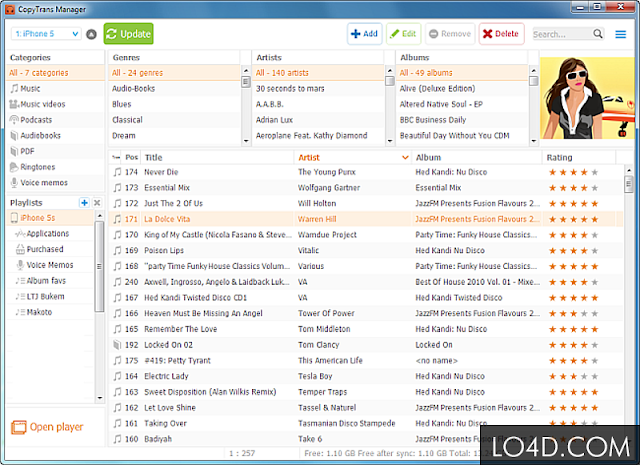Image resolution: width=640 pixels, height=465 pixels.
Task: Set the star rating for Heaven Must Be Missing An Angel
Action: tap(573, 314)
